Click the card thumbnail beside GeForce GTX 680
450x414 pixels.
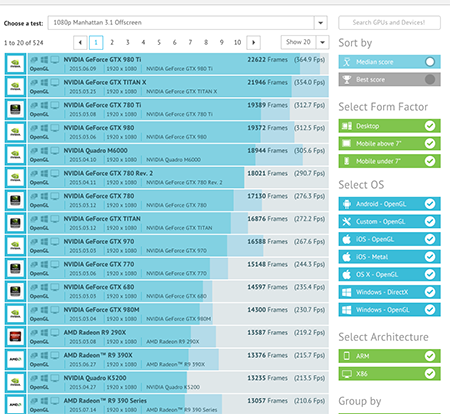15,291
